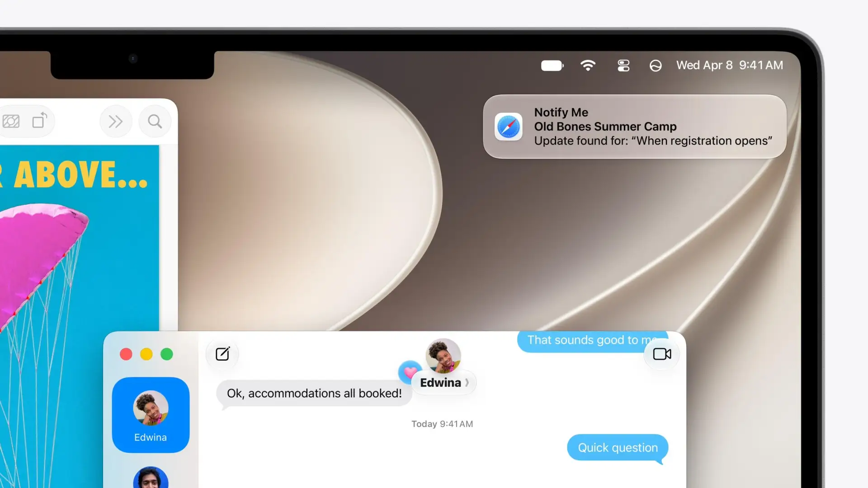Click the battery icon in the menu bar
This screenshot has height=488, width=868.
(x=552, y=66)
